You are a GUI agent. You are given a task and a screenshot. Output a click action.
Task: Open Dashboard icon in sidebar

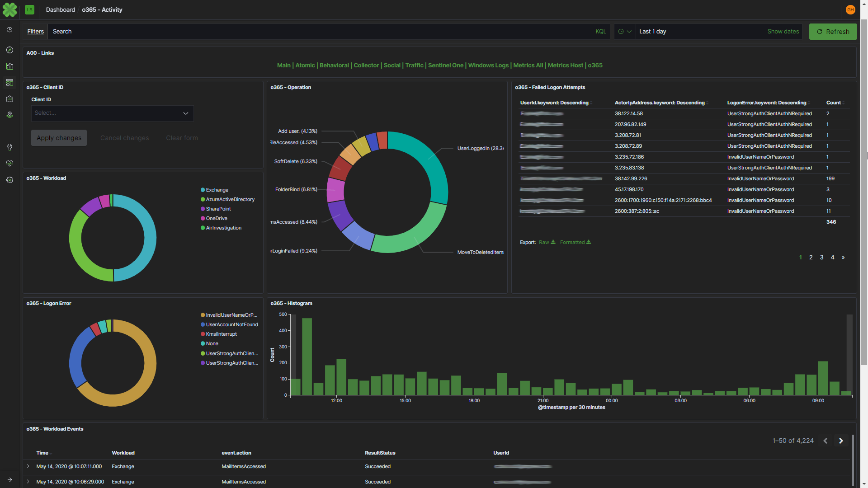tap(9, 82)
